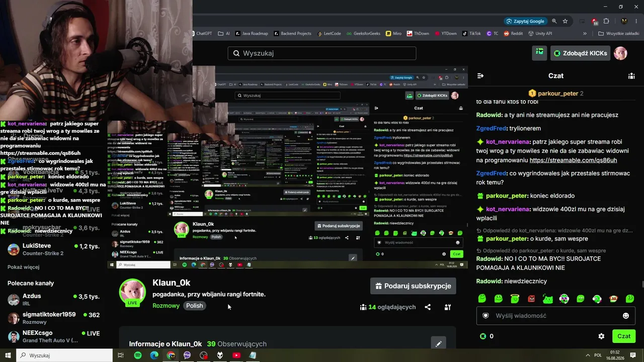Open Chrome three-dot menu
The height and width of the screenshot is (362, 644).
(636, 21)
